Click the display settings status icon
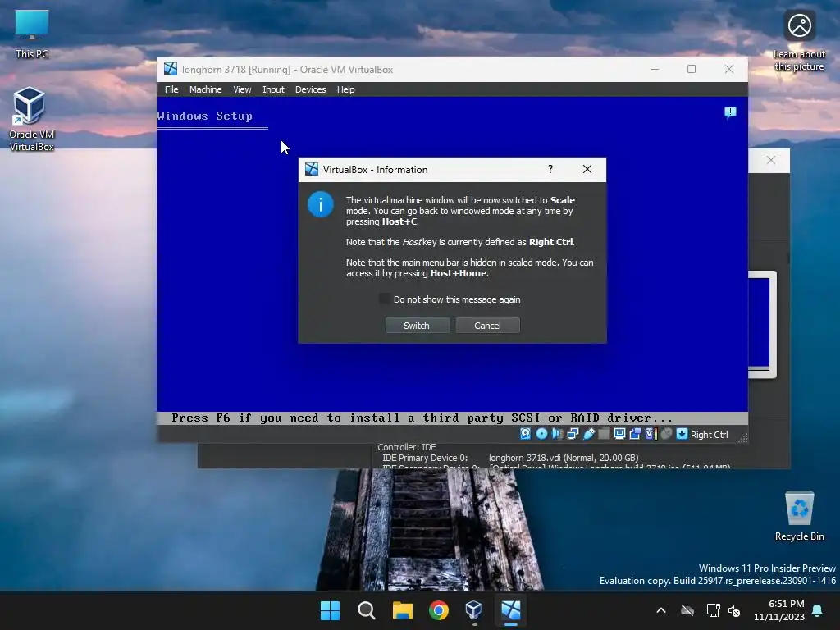Viewport: 840px width, 630px height. 620,434
